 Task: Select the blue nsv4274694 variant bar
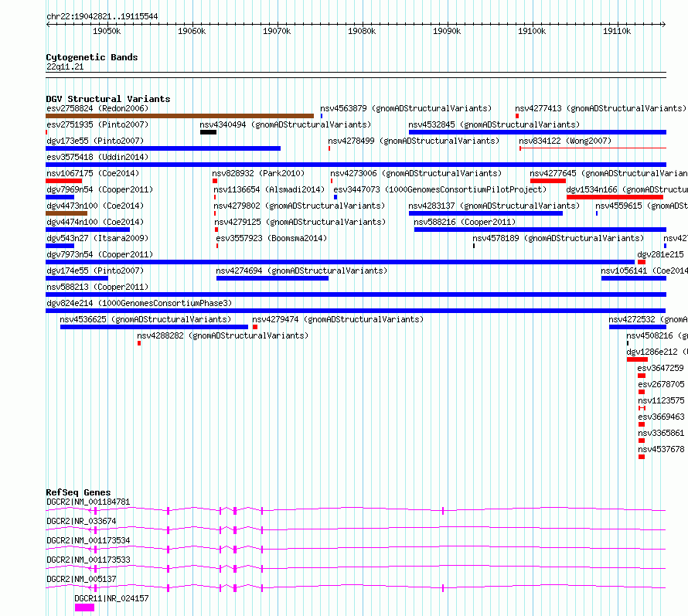coord(272,278)
